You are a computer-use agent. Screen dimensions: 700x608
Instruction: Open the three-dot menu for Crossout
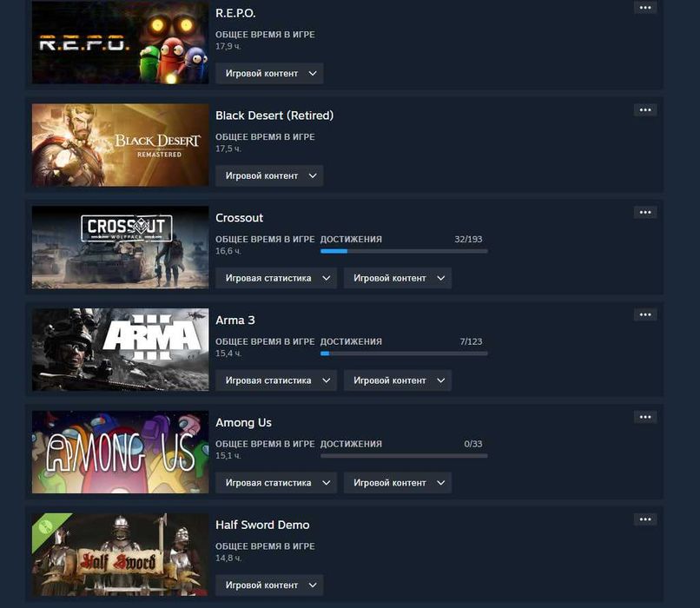coord(645,212)
